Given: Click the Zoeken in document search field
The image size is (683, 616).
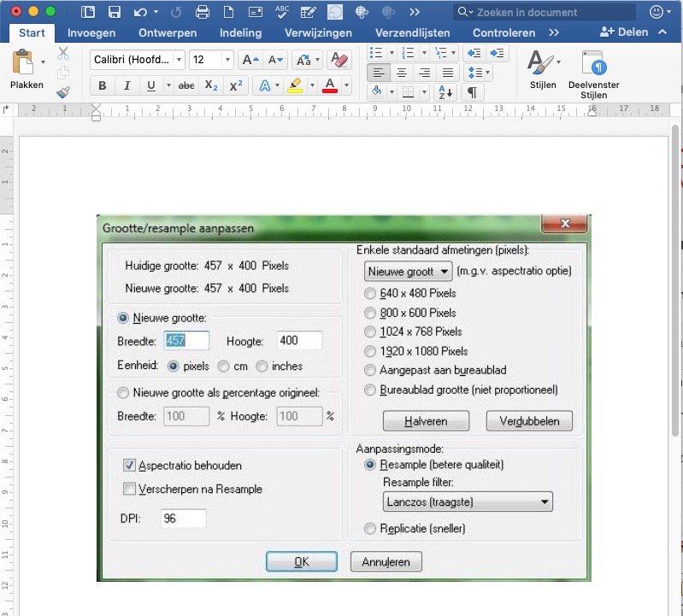Looking at the screenshot, I should click(547, 12).
